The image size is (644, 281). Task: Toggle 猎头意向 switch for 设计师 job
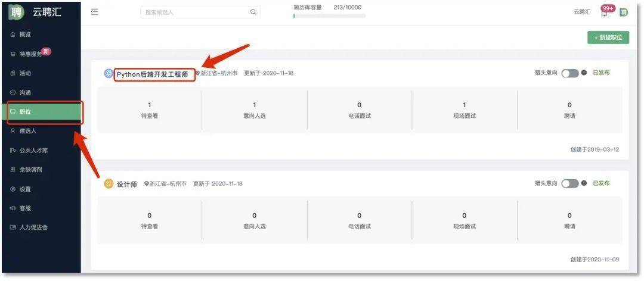pos(569,183)
